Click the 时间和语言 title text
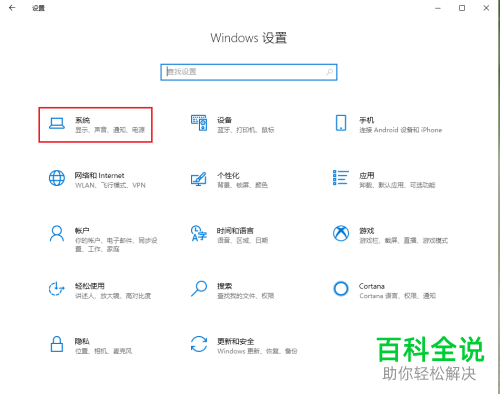This screenshot has height=394, width=500. pyautogui.click(x=235, y=230)
